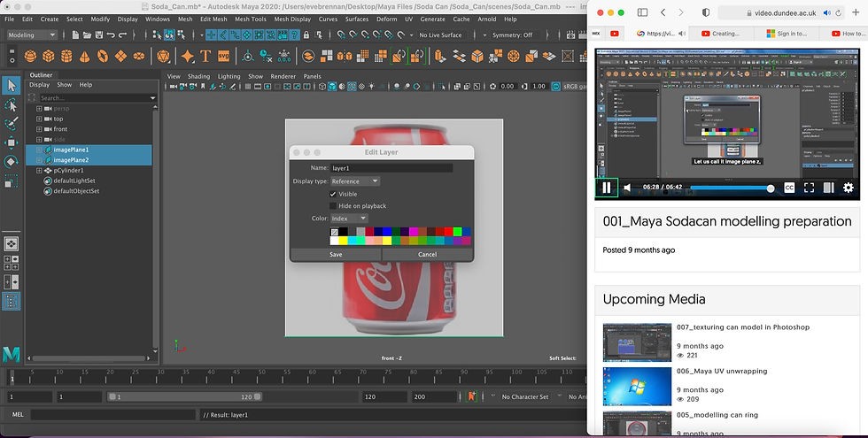Toggle the Visible checkbox in Edit Layer
The height and width of the screenshot is (438, 868).
click(333, 194)
